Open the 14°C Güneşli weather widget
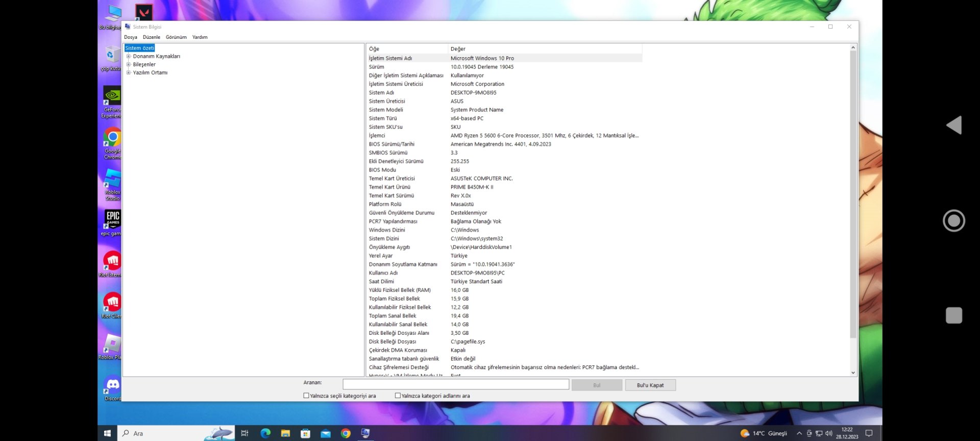 click(x=764, y=433)
